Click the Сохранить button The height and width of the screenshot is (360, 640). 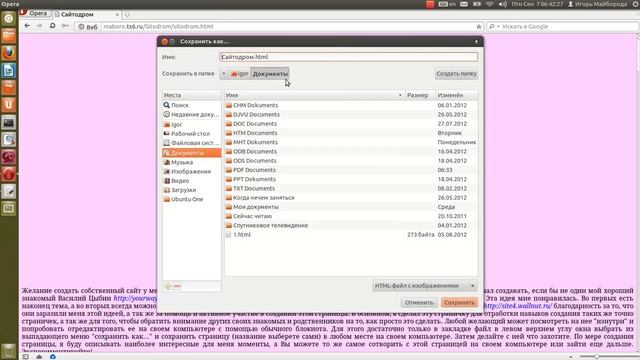(459, 302)
